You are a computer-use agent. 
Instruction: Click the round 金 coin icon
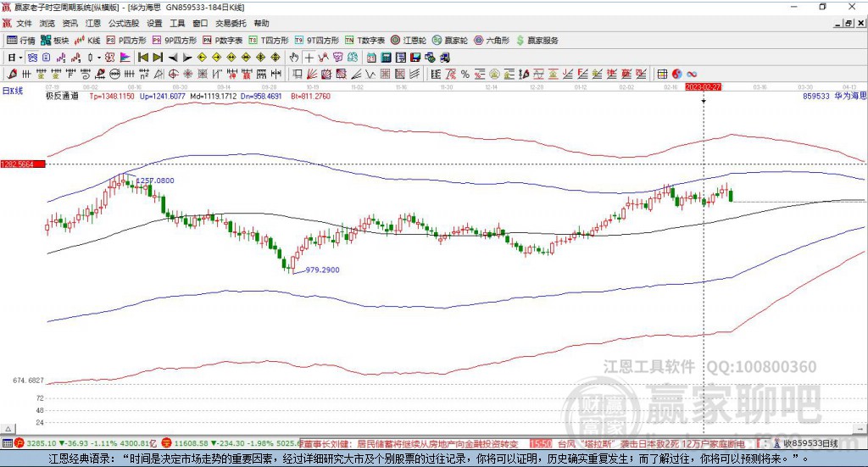pyautogui.click(x=494, y=74)
